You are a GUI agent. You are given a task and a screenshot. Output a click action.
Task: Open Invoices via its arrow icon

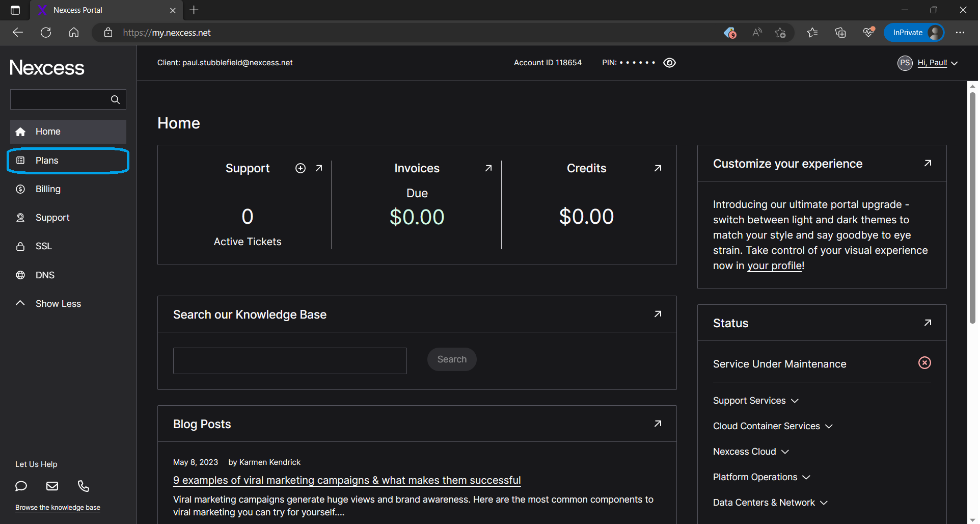coord(488,168)
